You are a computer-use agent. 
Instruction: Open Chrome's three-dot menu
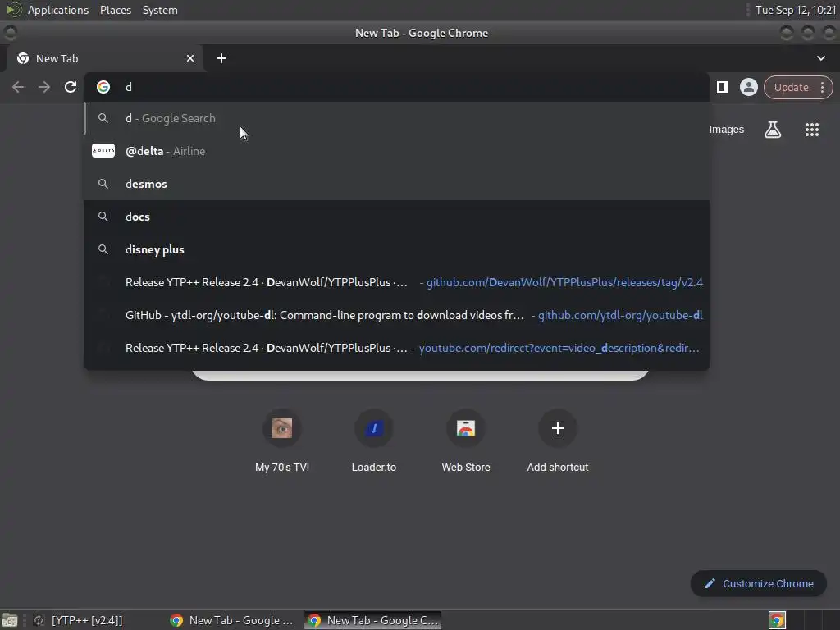pos(822,87)
